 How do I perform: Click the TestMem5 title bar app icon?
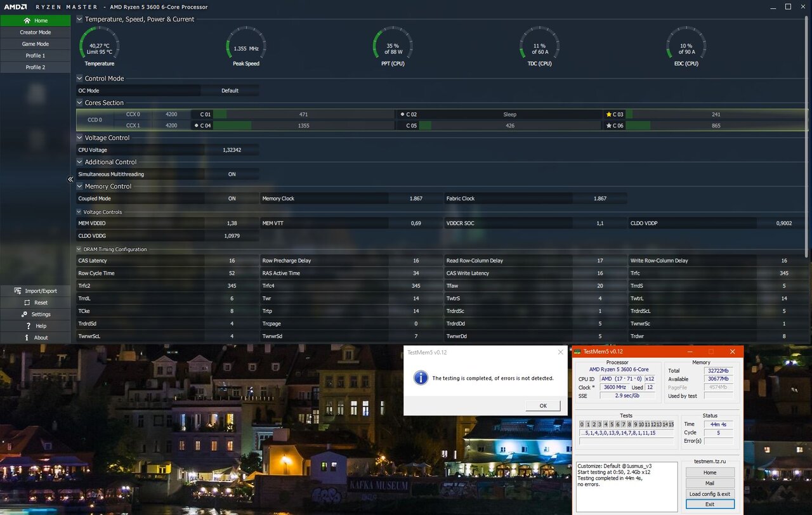tap(577, 351)
